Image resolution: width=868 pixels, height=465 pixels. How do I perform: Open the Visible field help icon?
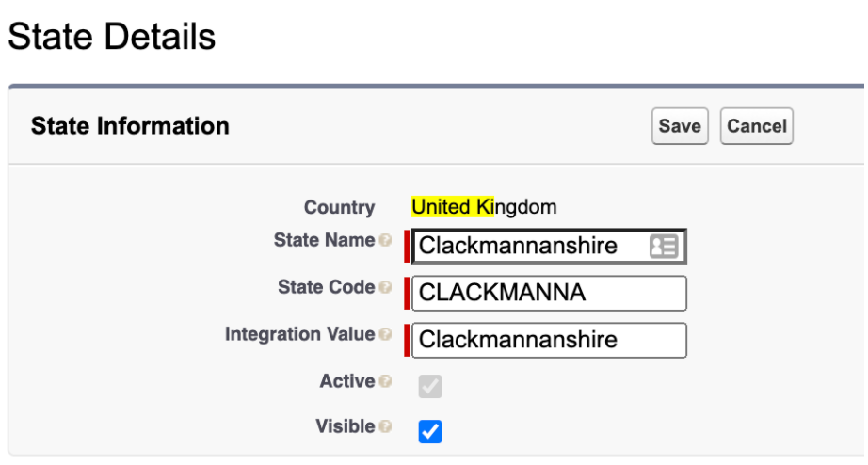coord(386,426)
